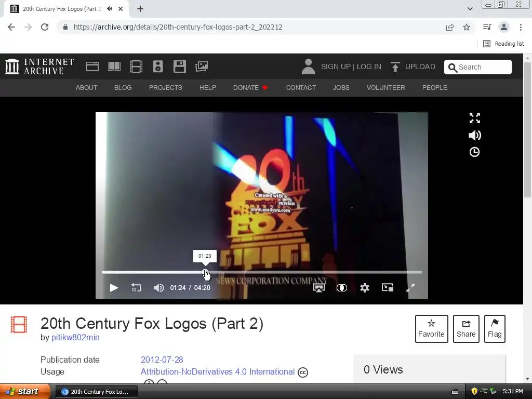Screen dimensions: 532x399
Task: Click publication date 2012-07-28 link
Action: pos(162,360)
